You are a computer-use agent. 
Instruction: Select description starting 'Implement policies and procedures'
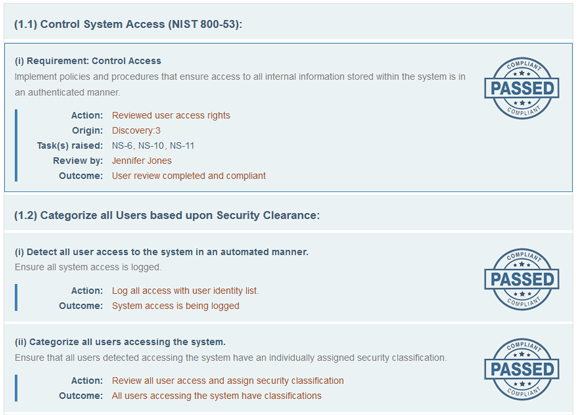point(240,84)
